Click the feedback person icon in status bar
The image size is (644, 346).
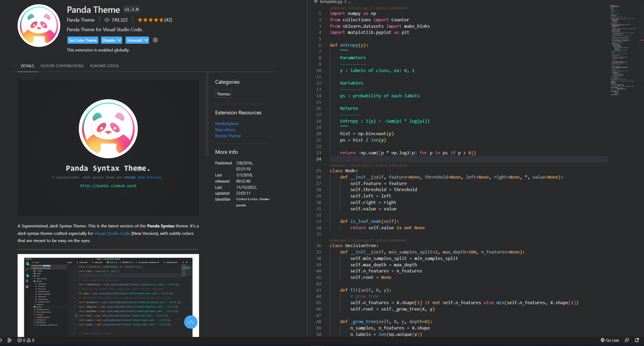coord(627,340)
